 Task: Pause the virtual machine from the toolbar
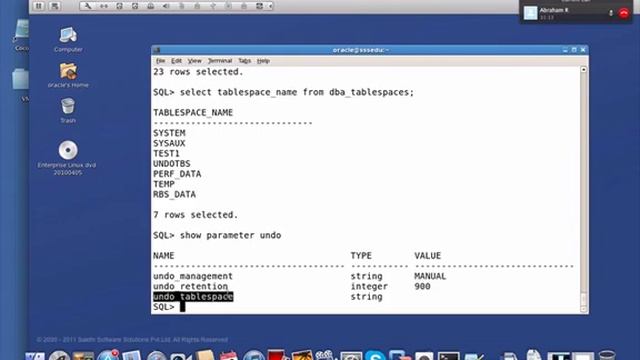(x=38, y=6)
